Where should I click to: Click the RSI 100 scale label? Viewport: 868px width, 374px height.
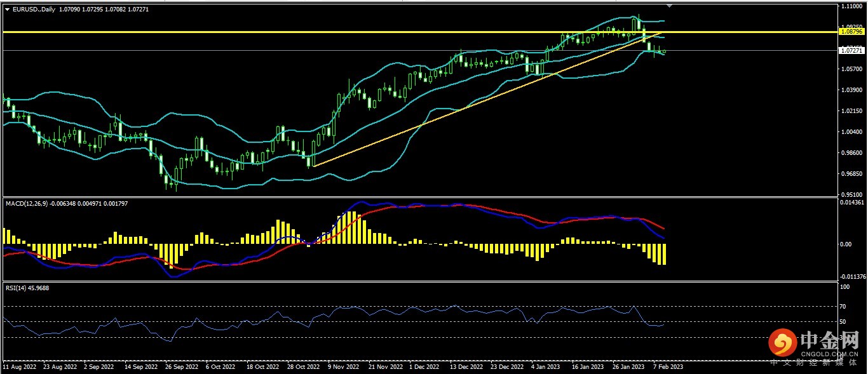844,287
